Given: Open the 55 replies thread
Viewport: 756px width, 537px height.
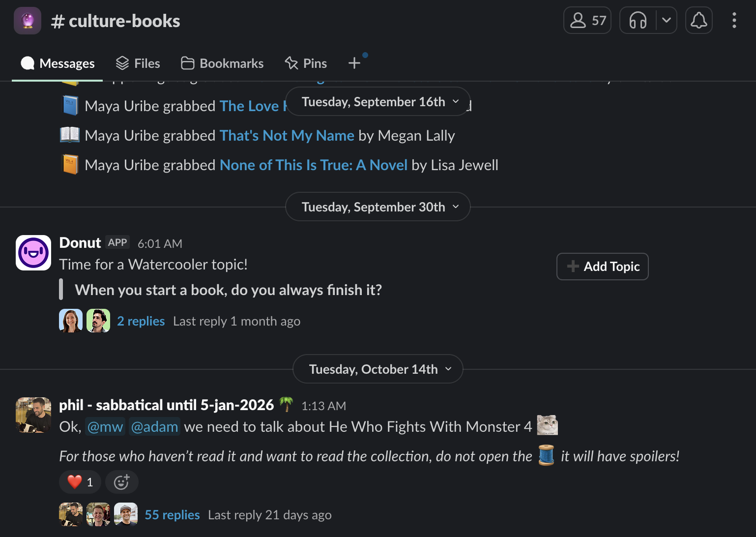Looking at the screenshot, I should coord(172,515).
